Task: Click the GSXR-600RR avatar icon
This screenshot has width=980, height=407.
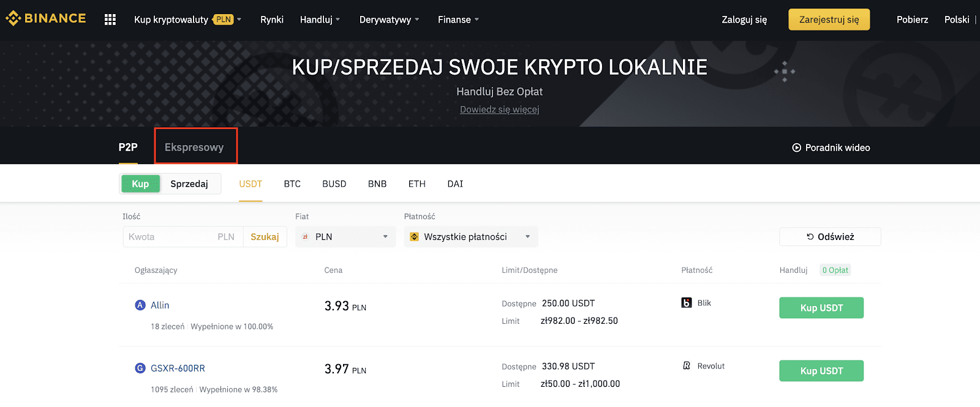Action: pos(140,368)
